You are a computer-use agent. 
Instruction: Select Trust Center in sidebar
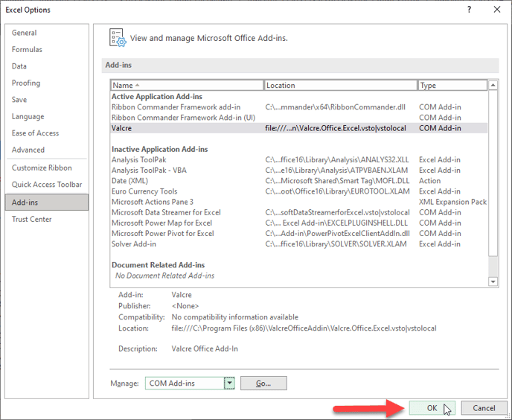click(31, 219)
